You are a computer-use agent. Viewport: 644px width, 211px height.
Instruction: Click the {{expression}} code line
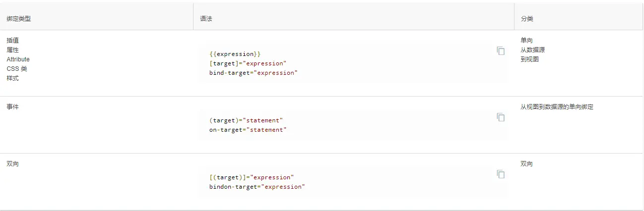[235, 54]
